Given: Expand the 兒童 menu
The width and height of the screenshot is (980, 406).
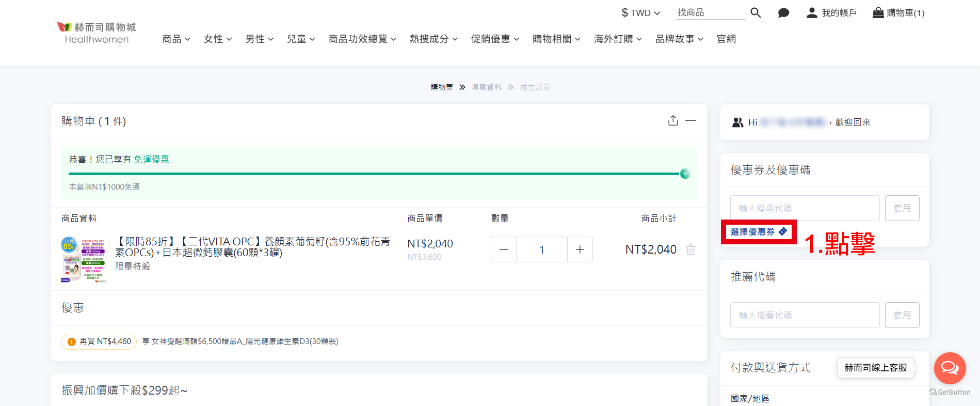Looking at the screenshot, I should [301, 39].
